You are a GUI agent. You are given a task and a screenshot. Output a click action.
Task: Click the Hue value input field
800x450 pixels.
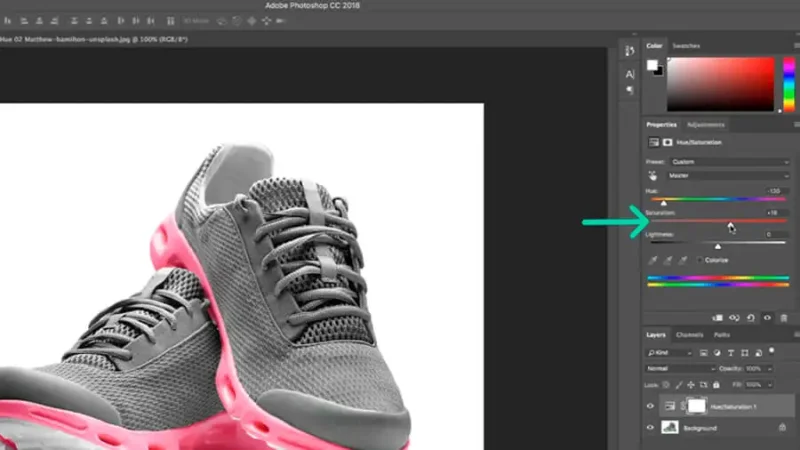click(x=776, y=191)
